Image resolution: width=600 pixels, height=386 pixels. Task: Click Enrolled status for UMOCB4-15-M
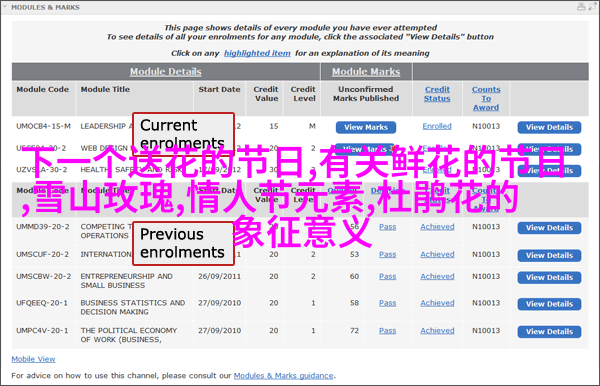pos(437,126)
